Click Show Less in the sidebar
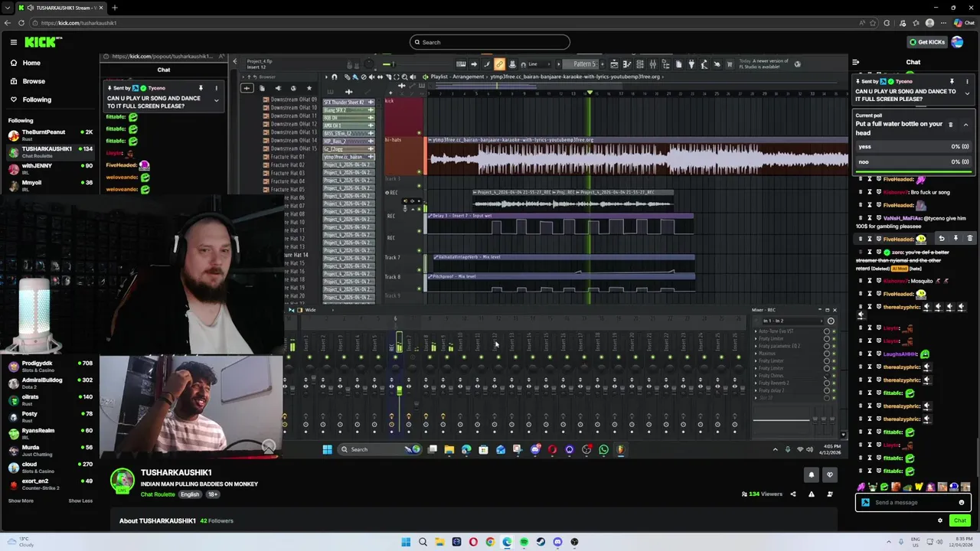The width and height of the screenshot is (980, 551). coord(80,500)
